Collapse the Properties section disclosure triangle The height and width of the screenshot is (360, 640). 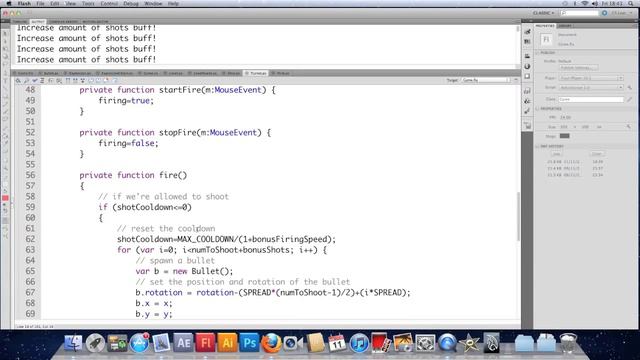(538, 109)
